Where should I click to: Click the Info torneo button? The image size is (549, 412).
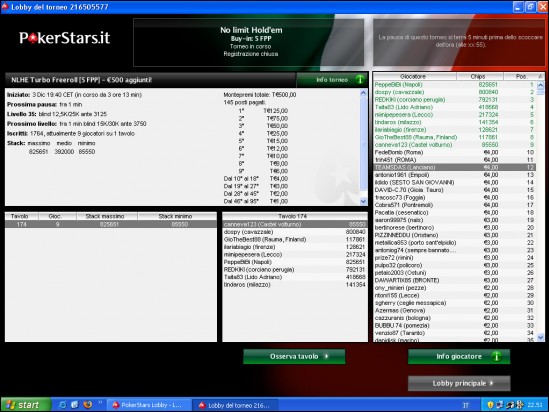pyautogui.click(x=332, y=80)
